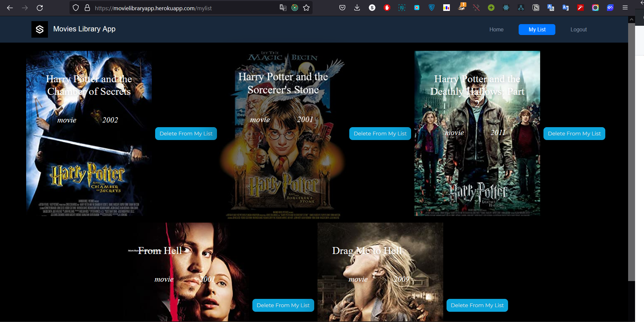The width and height of the screenshot is (644, 322).
Task: Click the Movies Library App logo icon
Action: pyautogui.click(x=40, y=29)
